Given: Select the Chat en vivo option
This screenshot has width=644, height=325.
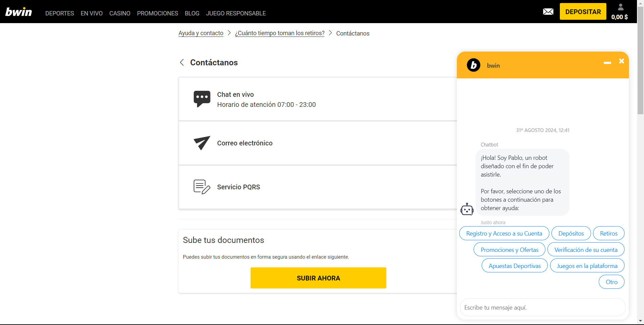Looking at the screenshot, I should pos(318,99).
